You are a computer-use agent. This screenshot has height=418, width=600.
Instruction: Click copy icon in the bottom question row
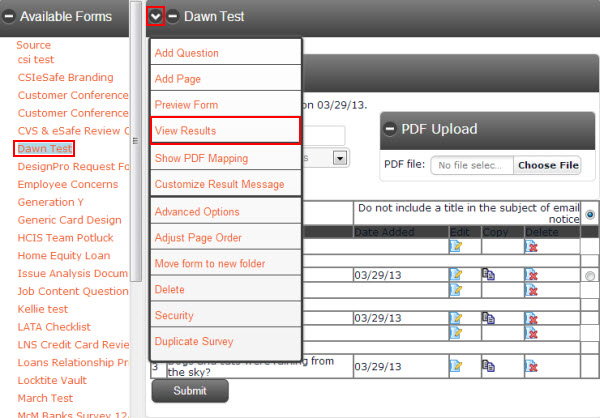point(488,366)
